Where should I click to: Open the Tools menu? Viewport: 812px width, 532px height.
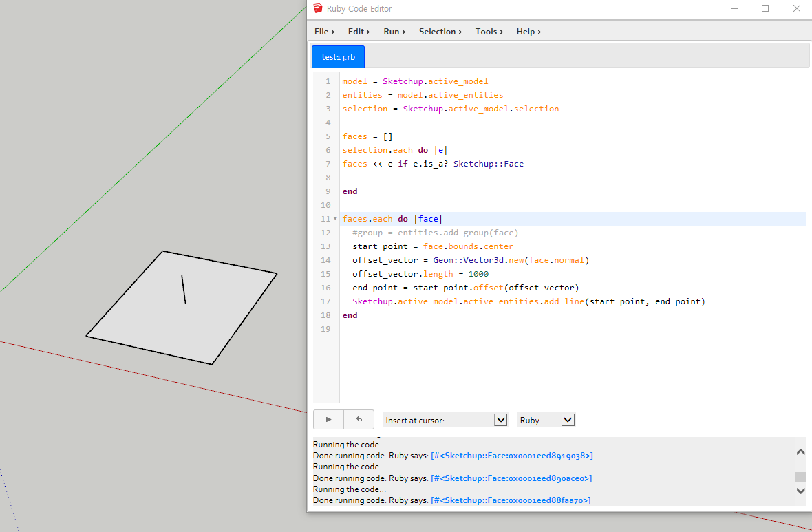pyautogui.click(x=489, y=32)
